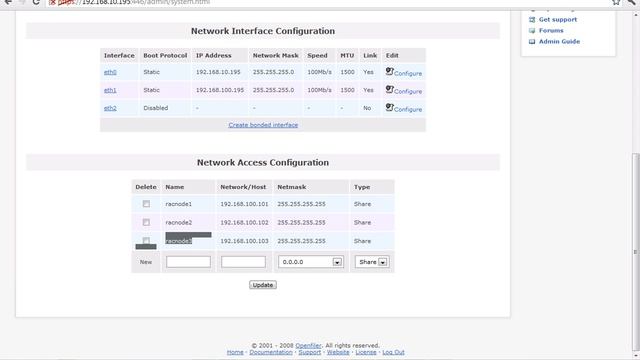Click the Configure icon for eth2
Image resolution: width=640 pixels, height=360 pixels.
coord(389,107)
